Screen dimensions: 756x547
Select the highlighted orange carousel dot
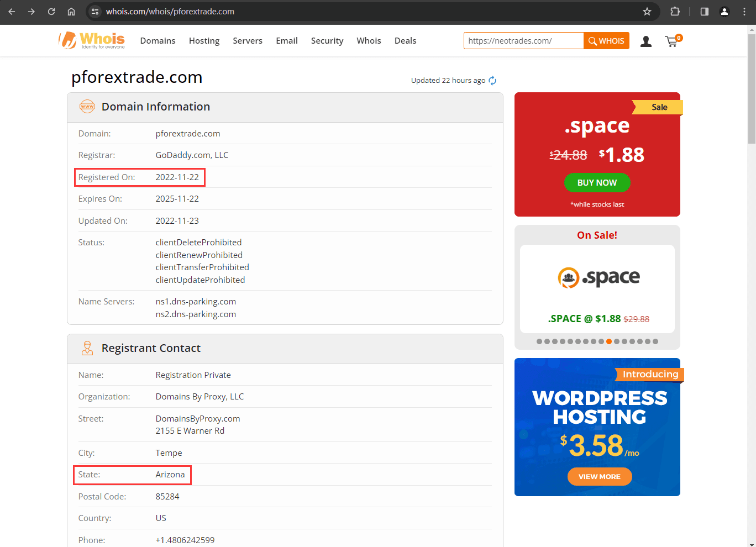[x=609, y=341]
